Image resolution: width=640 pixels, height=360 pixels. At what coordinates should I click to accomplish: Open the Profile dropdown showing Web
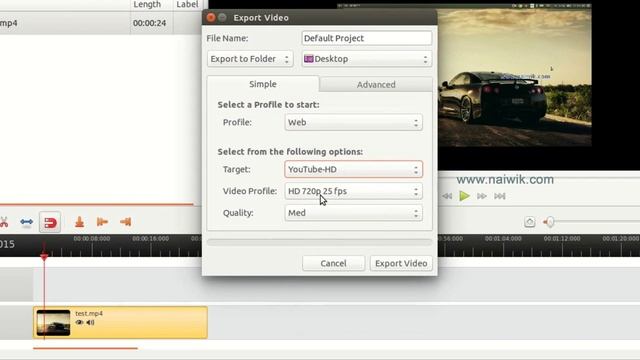pos(353,122)
